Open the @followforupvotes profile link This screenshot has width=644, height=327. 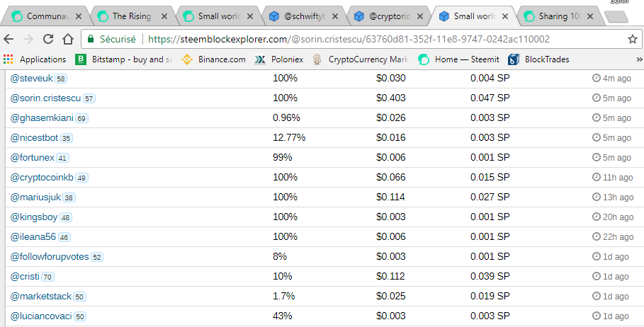[x=50, y=257]
